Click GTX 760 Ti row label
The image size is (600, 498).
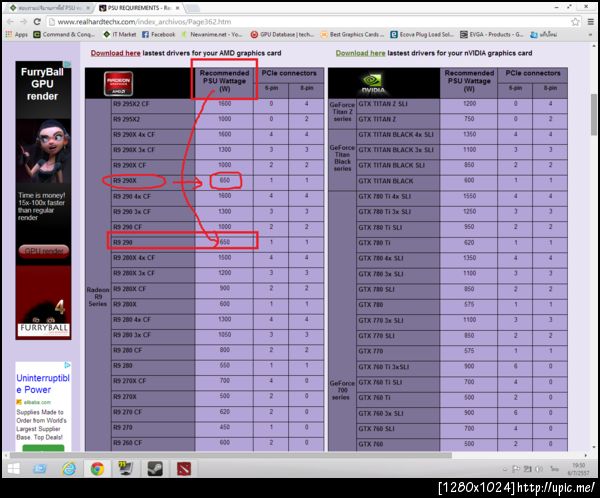tap(375, 397)
